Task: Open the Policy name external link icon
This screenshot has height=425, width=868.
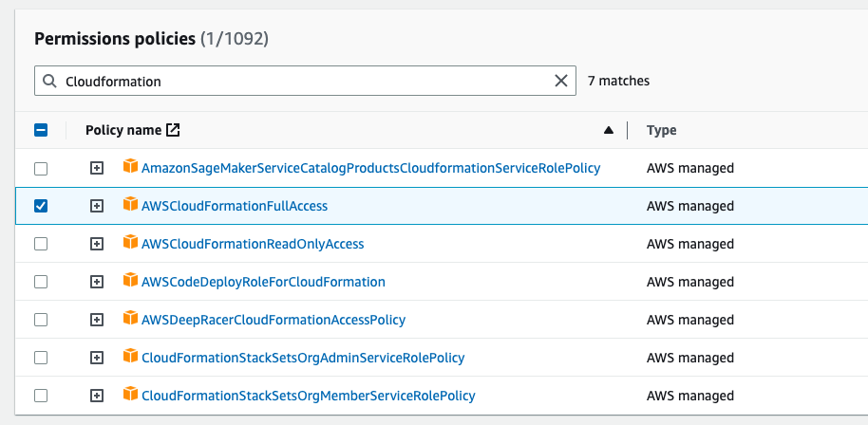Action: pos(173,130)
